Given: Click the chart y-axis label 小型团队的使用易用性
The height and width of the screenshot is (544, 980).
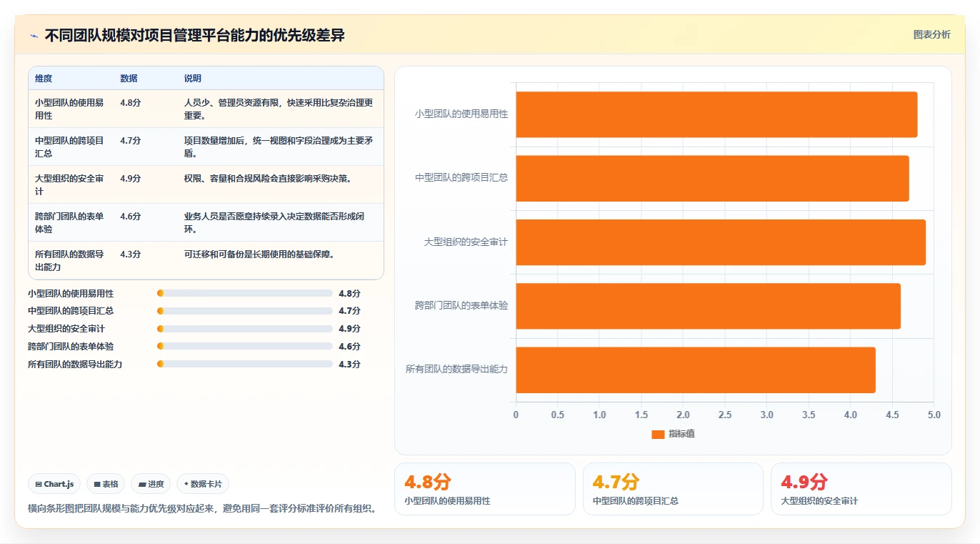Looking at the screenshot, I should [461, 114].
